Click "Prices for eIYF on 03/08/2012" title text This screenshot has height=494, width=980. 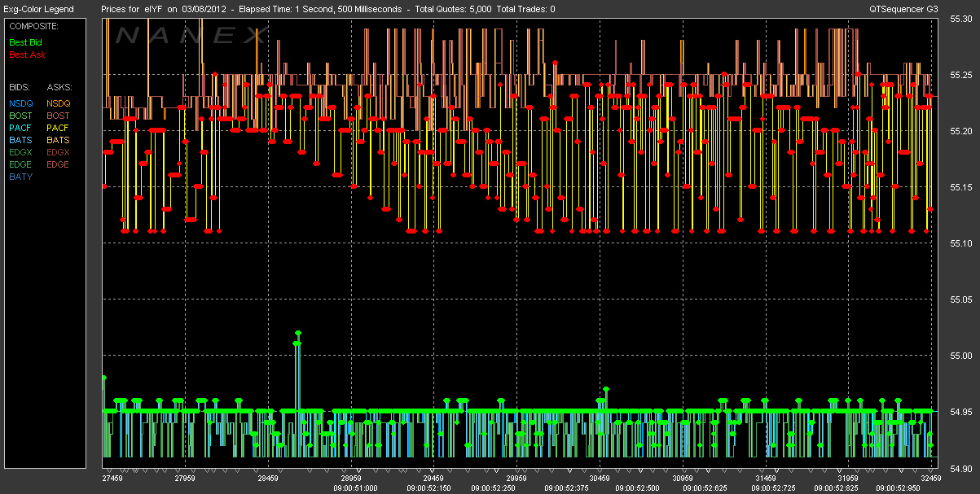[164, 9]
